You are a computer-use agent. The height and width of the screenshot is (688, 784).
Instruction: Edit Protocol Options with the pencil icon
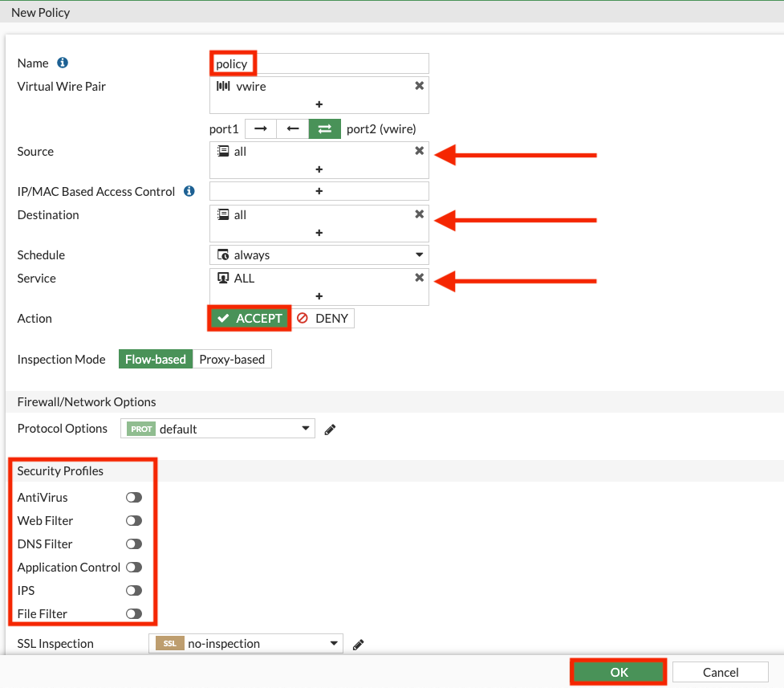tap(330, 429)
